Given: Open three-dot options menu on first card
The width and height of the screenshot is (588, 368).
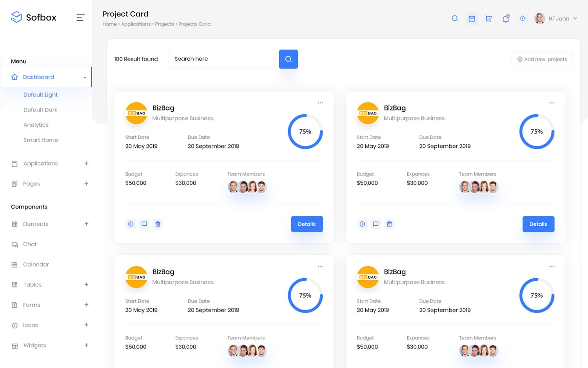Looking at the screenshot, I should click(320, 103).
